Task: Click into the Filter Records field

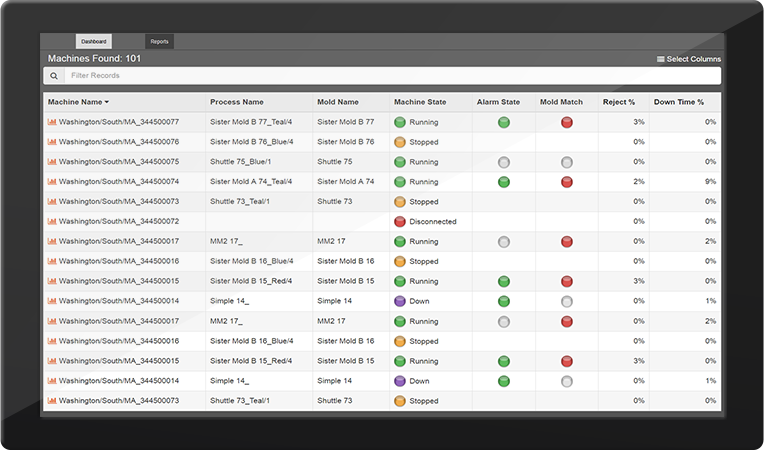Action: (392, 75)
